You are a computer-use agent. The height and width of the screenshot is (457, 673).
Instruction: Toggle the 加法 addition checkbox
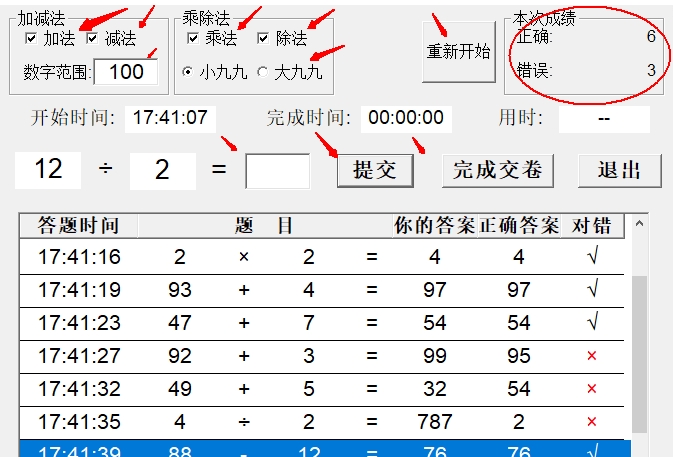click(x=31, y=38)
